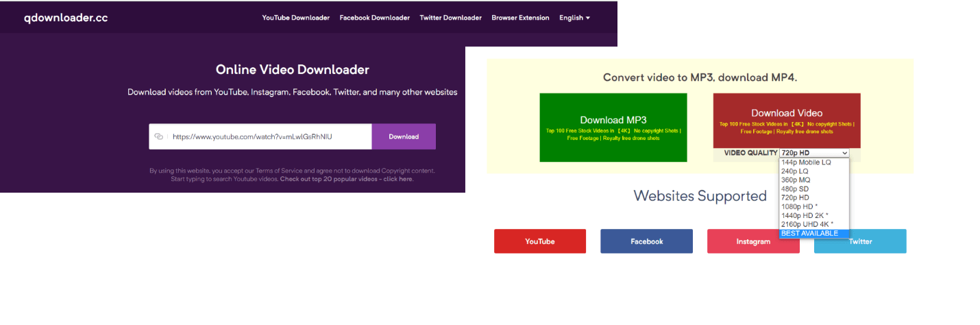Viewport: 980px width, 325px height.
Task: Click the blue Facebook supported-site button
Action: 647,241
